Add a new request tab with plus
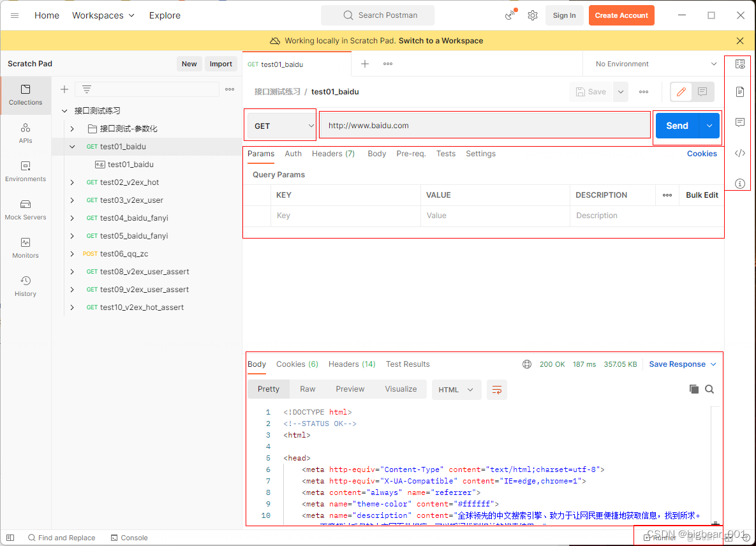 click(x=365, y=64)
